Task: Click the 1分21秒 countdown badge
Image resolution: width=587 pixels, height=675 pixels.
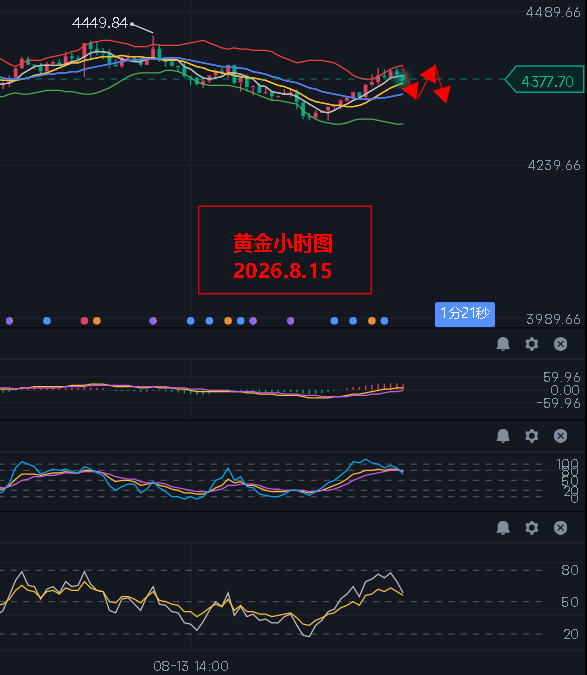Action: 465,314
